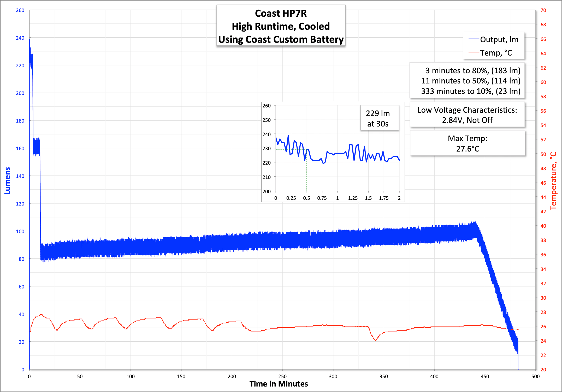Click the Low Voltage Characteristics text box
This screenshot has height=392, width=562.
[467, 115]
